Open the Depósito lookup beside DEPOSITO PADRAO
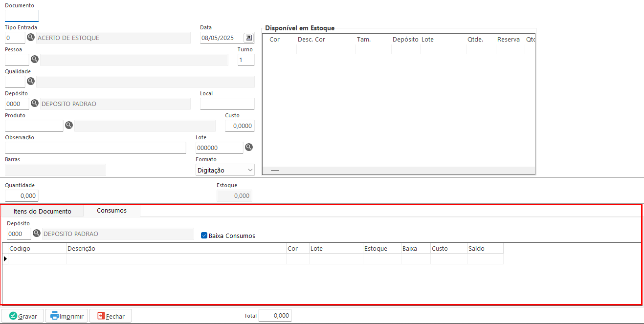Image resolution: width=644 pixels, height=324 pixels. coord(35,103)
